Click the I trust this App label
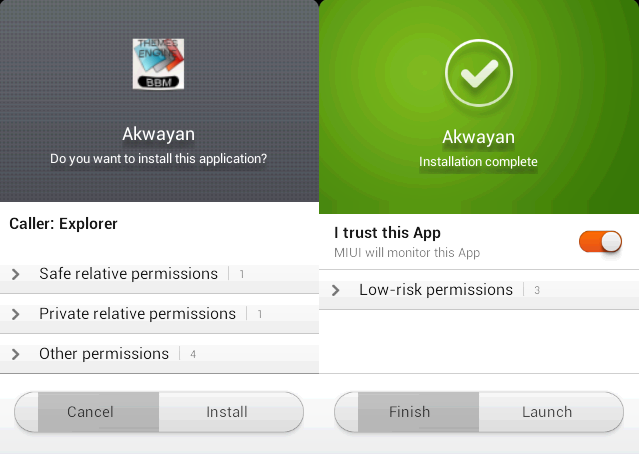Viewport: 639px width, 454px height. click(387, 233)
